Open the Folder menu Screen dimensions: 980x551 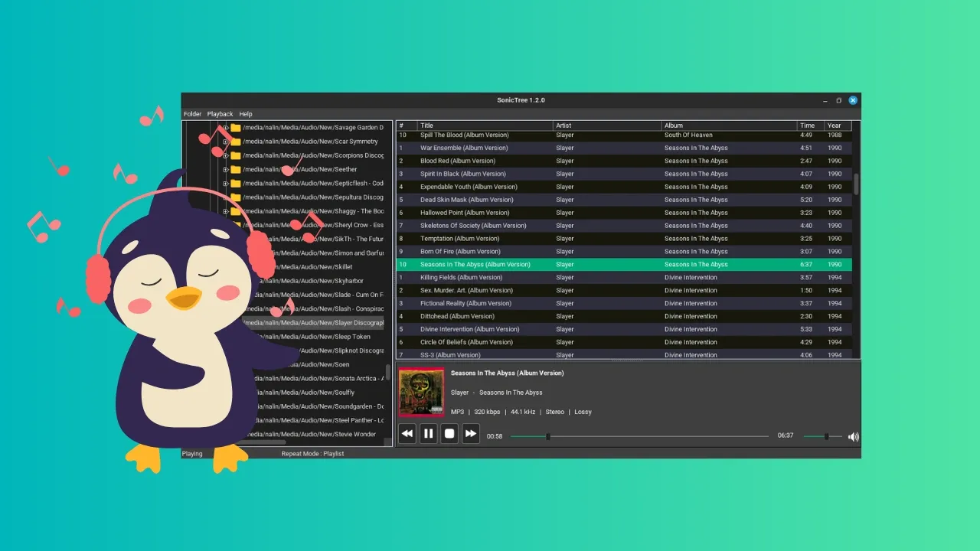click(x=192, y=114)
